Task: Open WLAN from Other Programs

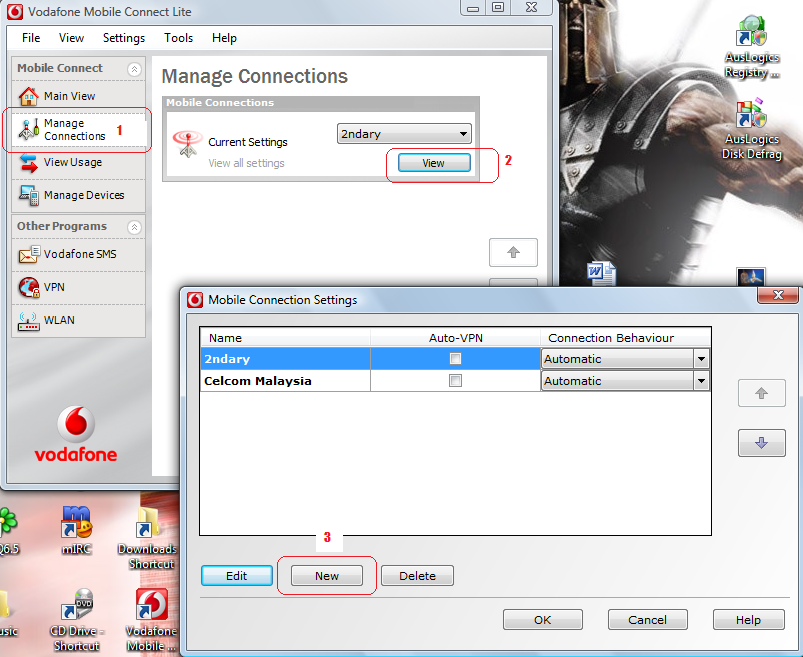Action: (x=58, y=320)
